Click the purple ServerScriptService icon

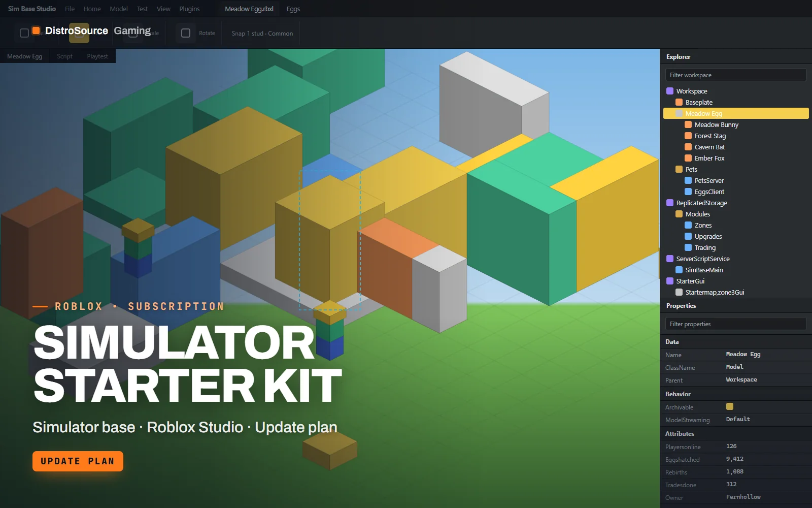670,259
